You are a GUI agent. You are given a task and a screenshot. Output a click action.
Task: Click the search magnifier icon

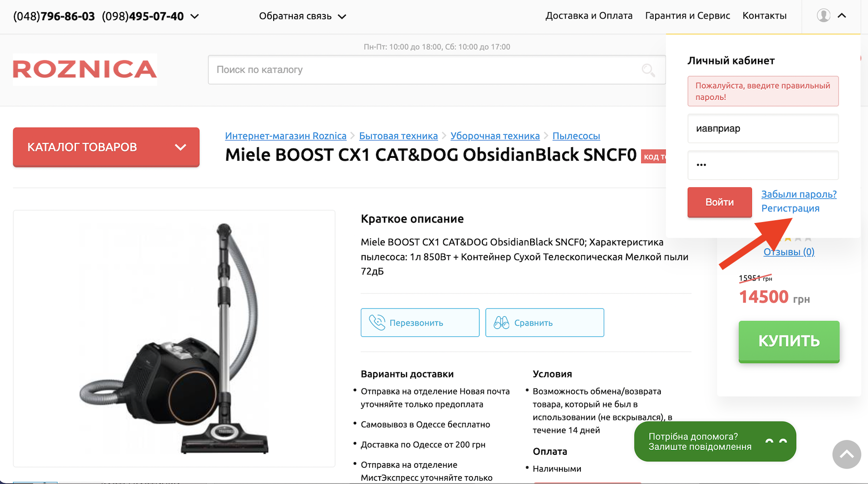click(x=648, y=70)
